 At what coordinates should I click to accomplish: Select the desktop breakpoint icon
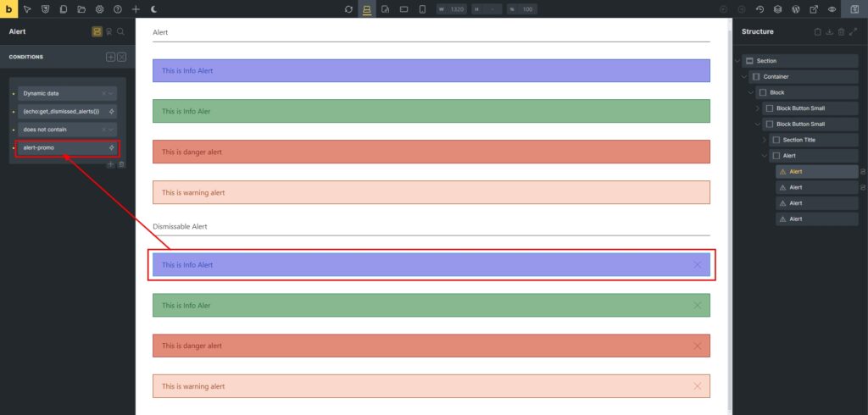point(366,9)
